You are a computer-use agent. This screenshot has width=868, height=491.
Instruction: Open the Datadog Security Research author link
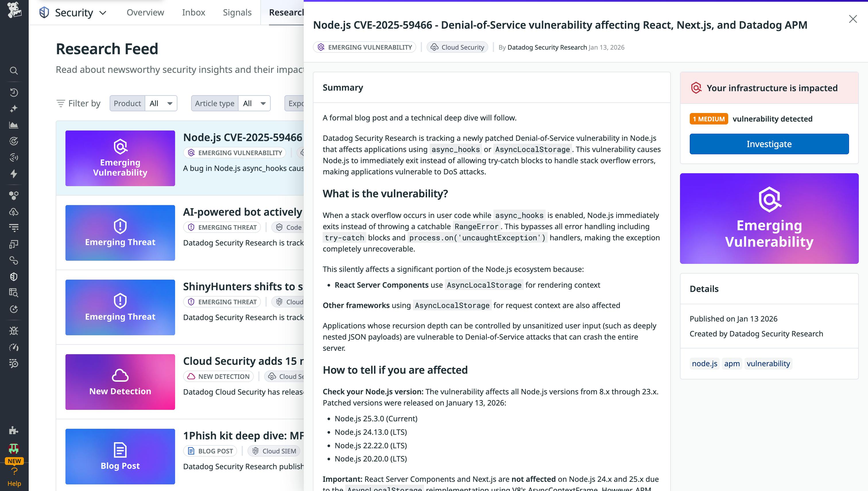pos(547,47)
